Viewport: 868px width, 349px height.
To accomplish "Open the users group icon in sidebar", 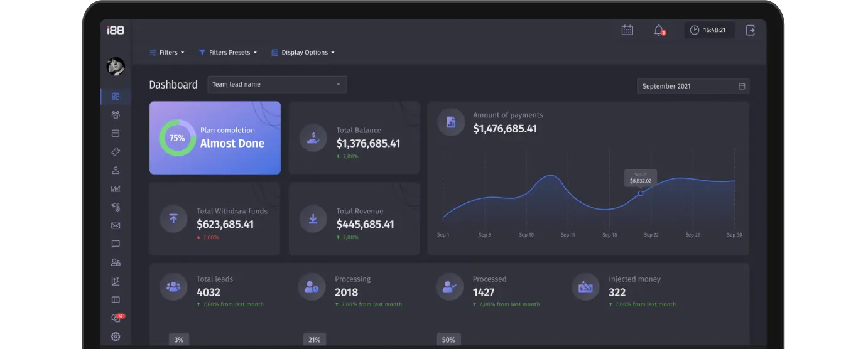I will pos(116,115).
